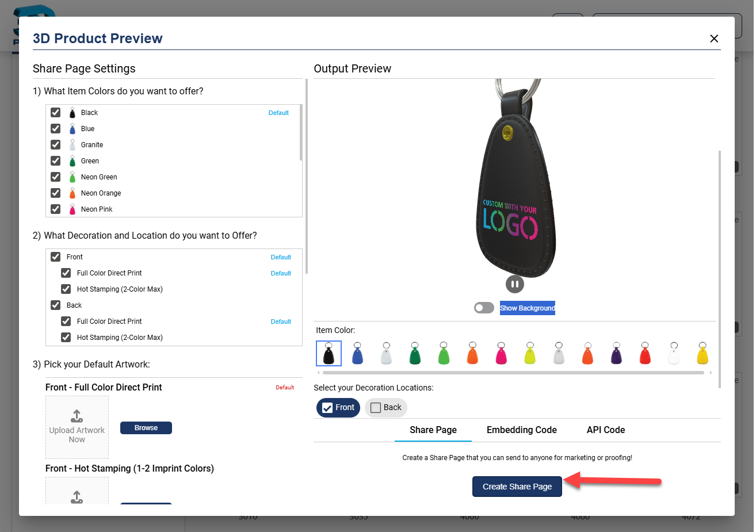This screenshot has width=756, height=532.
Task: Click the Show Background label text
Action: [x=528, y=308]
